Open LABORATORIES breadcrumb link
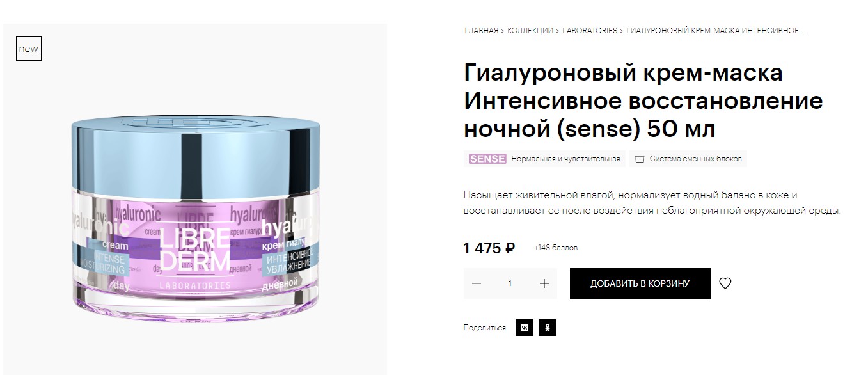 click(590, 31)
